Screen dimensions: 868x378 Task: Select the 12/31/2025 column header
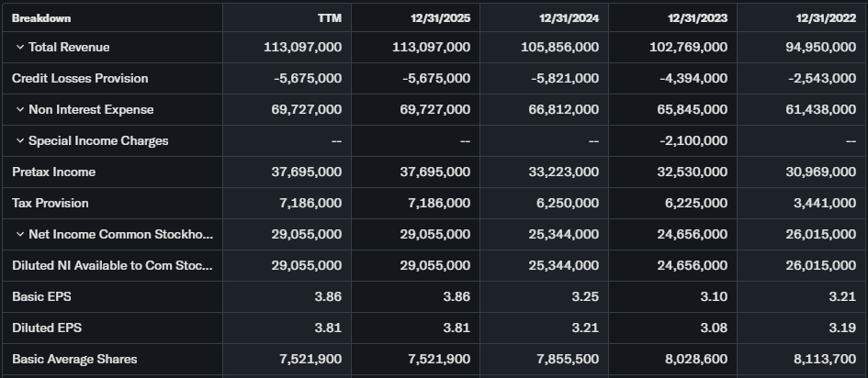pos(440,17)
